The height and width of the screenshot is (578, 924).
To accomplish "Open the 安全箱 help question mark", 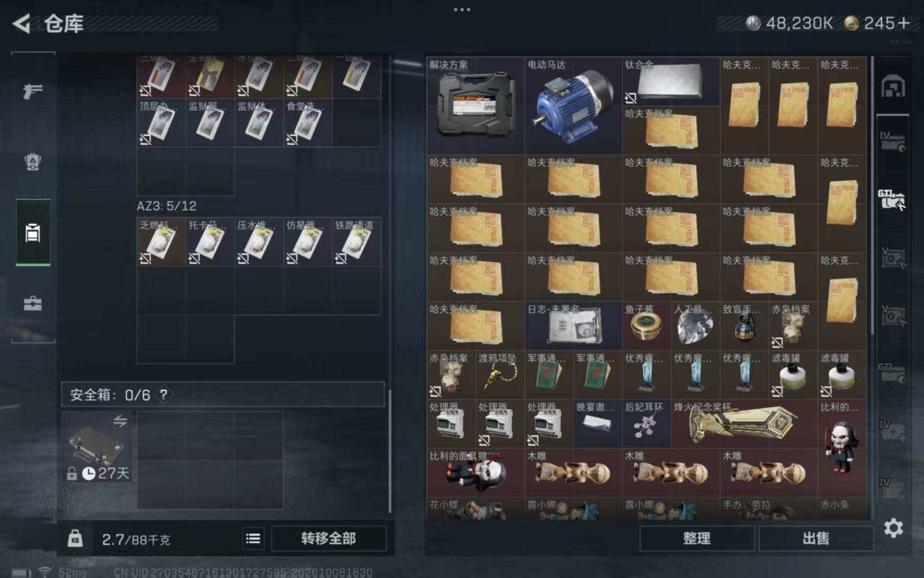I will point(164,395).
